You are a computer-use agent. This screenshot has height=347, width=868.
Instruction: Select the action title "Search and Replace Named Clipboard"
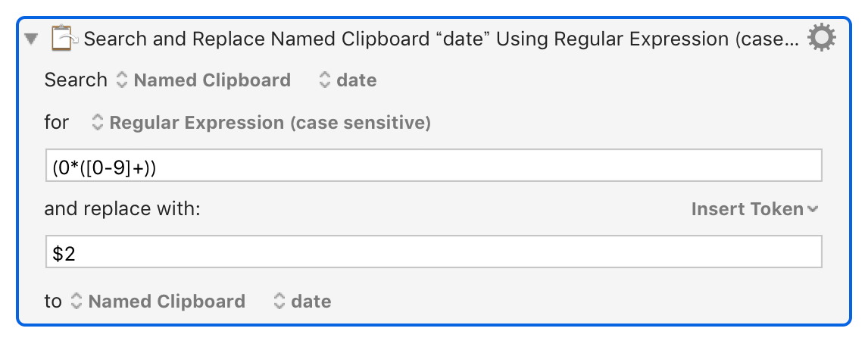257,39
